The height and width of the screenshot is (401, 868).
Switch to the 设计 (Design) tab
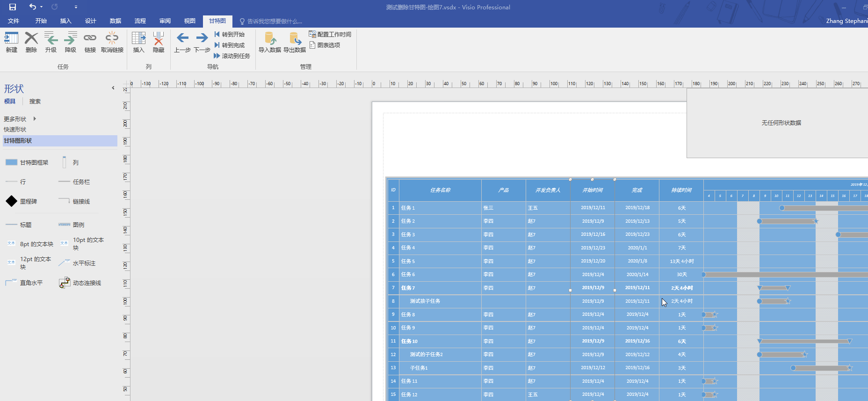coord(91,21)
